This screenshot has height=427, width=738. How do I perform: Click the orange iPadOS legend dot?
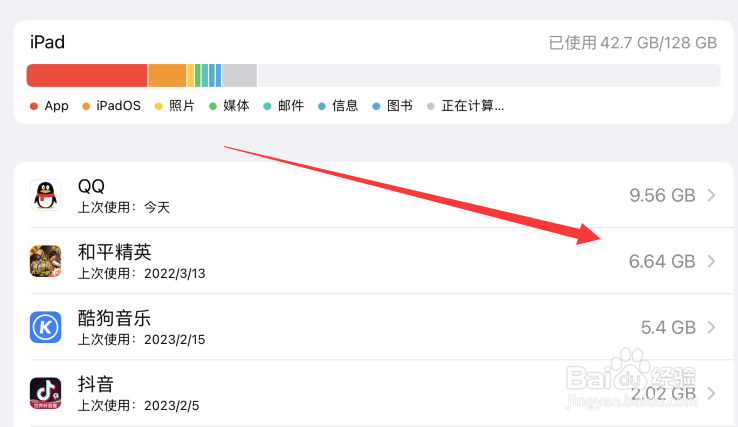(86, 106)
